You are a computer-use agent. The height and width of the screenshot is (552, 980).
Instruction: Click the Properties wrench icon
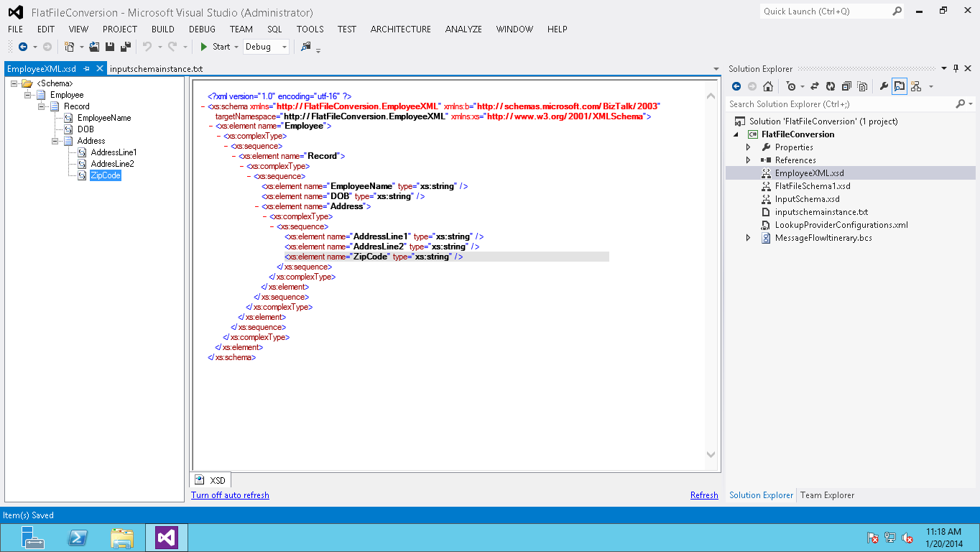pyautogui.click(x=884, y=86)
